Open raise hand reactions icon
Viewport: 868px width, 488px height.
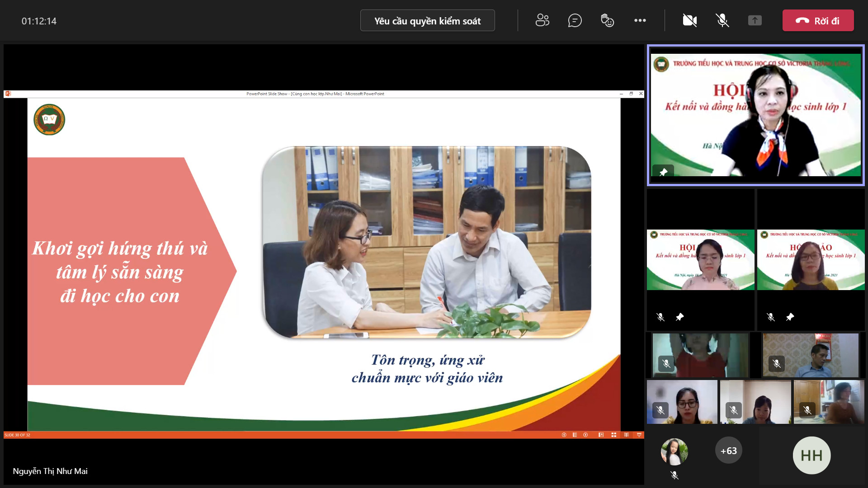[607, 20]
